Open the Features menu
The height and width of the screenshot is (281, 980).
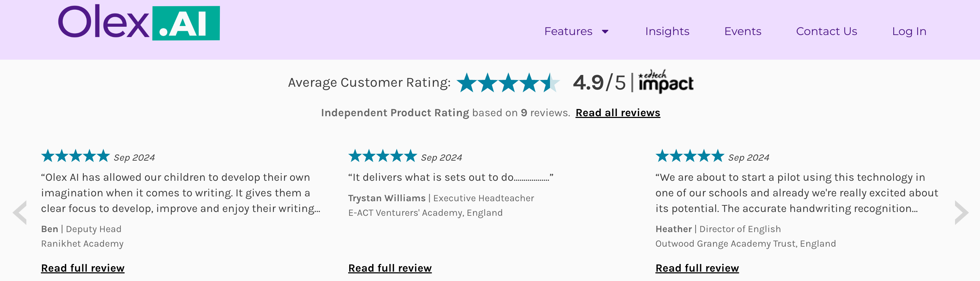pos(568,31)
